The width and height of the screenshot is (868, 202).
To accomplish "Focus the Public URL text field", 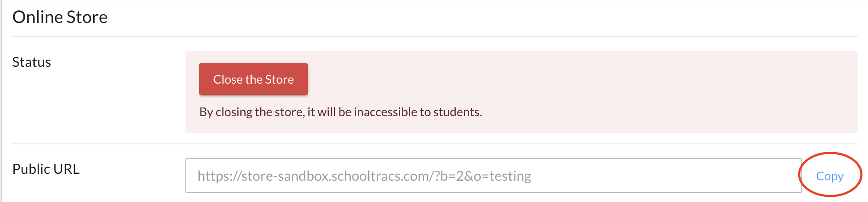I will [493, 176].
